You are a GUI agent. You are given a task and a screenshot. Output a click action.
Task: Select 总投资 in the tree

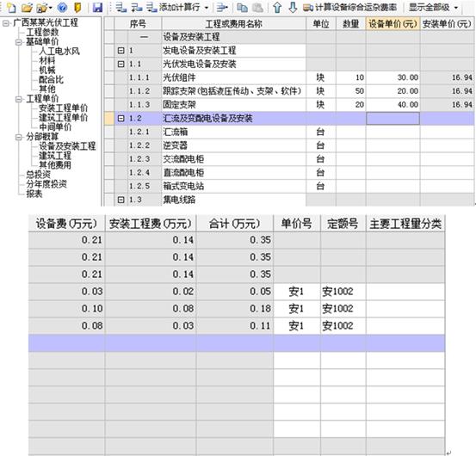pyautogui.click(x=38, y=175)
